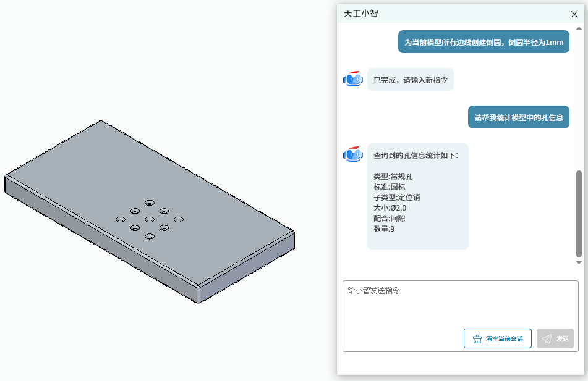Select the topmost hole in the pattern
Screen dimensions: 588x381
click(150, 203)
